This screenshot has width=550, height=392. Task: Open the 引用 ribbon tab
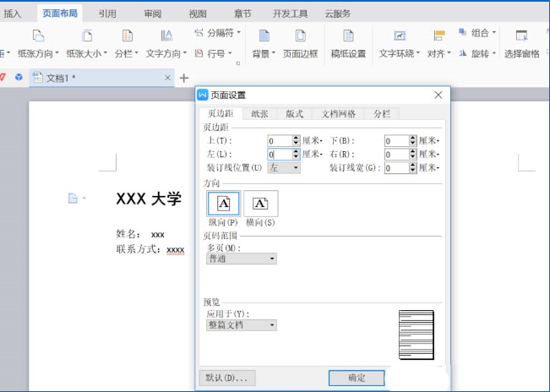pos(107,14)
